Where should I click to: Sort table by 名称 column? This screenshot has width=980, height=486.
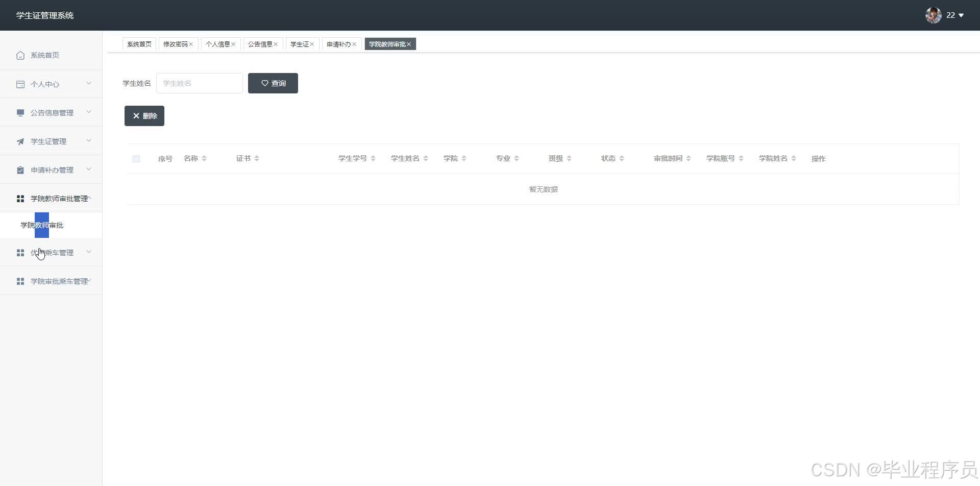click(204, 159)
